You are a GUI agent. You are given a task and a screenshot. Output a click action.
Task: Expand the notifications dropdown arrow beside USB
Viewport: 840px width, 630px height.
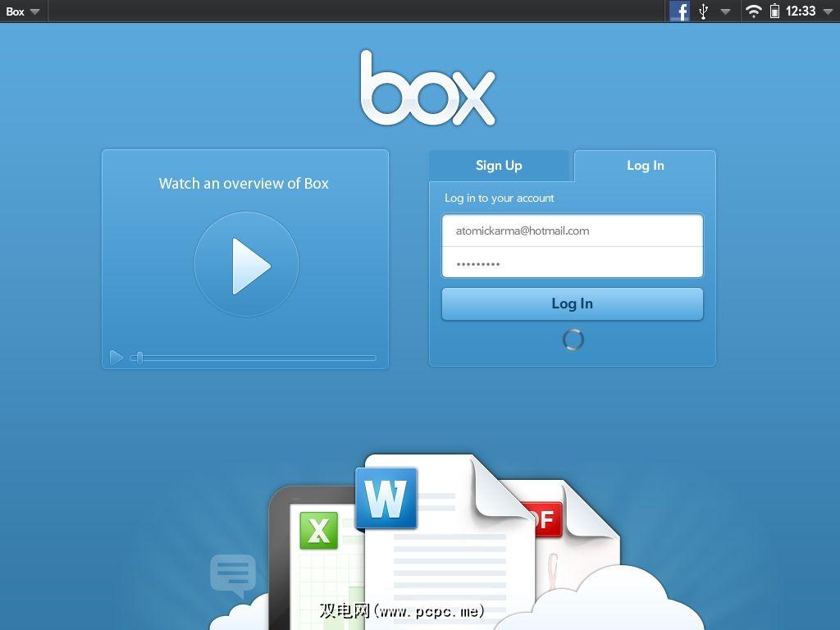coord(725,11)
